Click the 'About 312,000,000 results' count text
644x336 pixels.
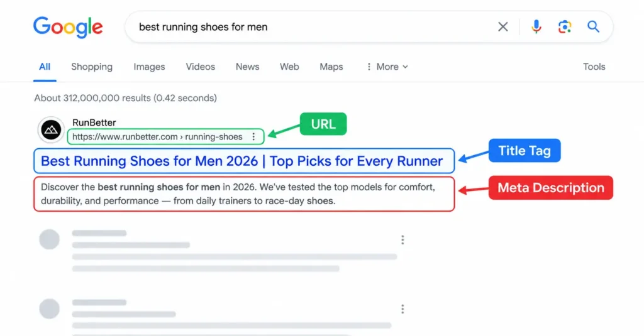pos(125,98)
